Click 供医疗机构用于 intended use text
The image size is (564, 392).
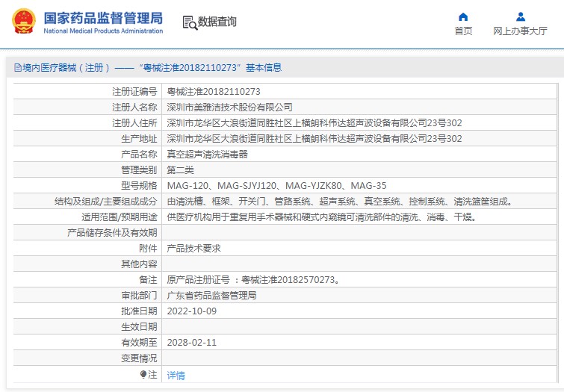[322, 217]
